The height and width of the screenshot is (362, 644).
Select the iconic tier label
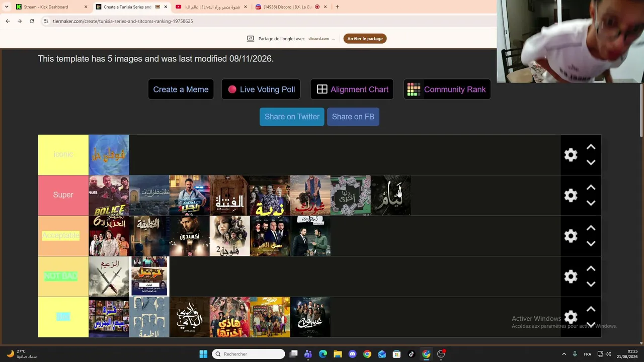63,155
